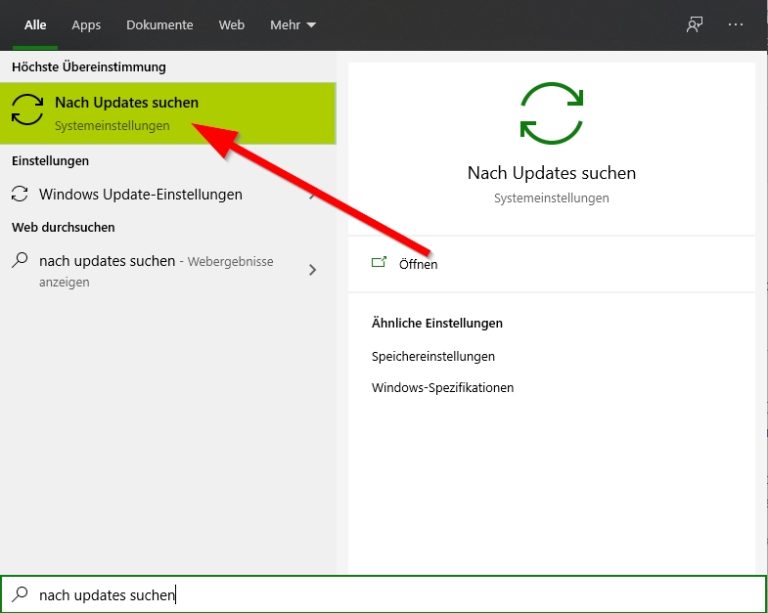Click the sync icon beside Windows Update-Einstellungen
Viewport: 768px width, 613px height.
click(20, 194)
